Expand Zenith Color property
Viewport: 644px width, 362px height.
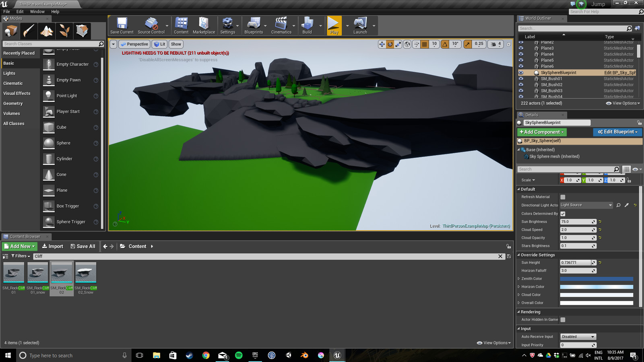pos(519,279)
